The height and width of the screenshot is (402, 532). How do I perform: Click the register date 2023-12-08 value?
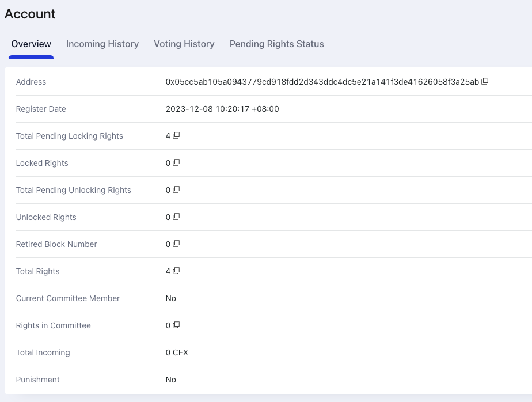(x=222, y=109)
